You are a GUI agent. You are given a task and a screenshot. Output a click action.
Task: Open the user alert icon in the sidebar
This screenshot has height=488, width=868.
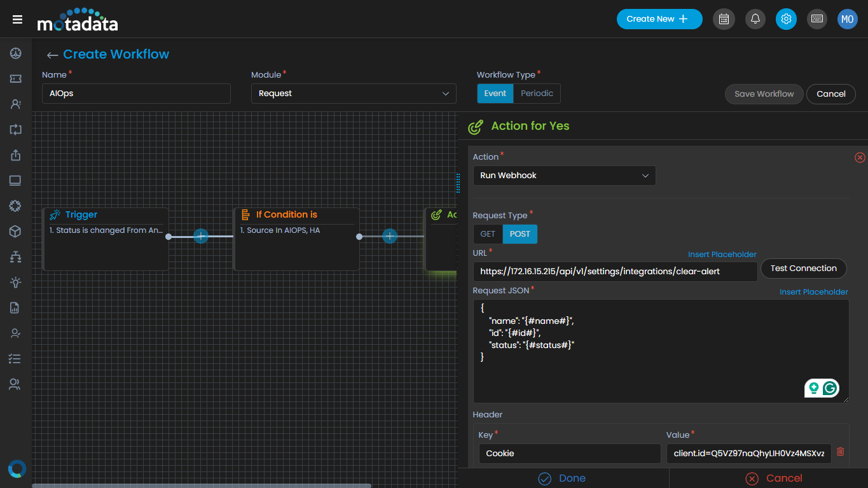(15, 104)
